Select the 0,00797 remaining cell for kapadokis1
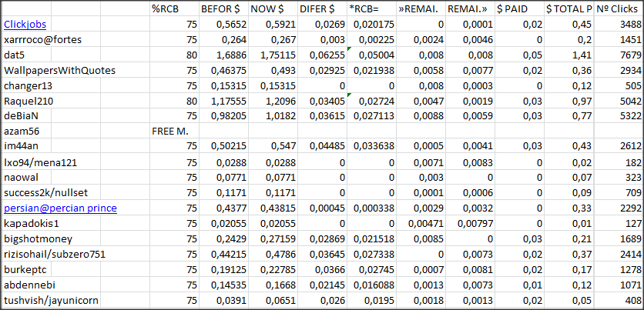The width and height of the screenshot is (644, 310). pyautogui.click(x=470, y=224)
